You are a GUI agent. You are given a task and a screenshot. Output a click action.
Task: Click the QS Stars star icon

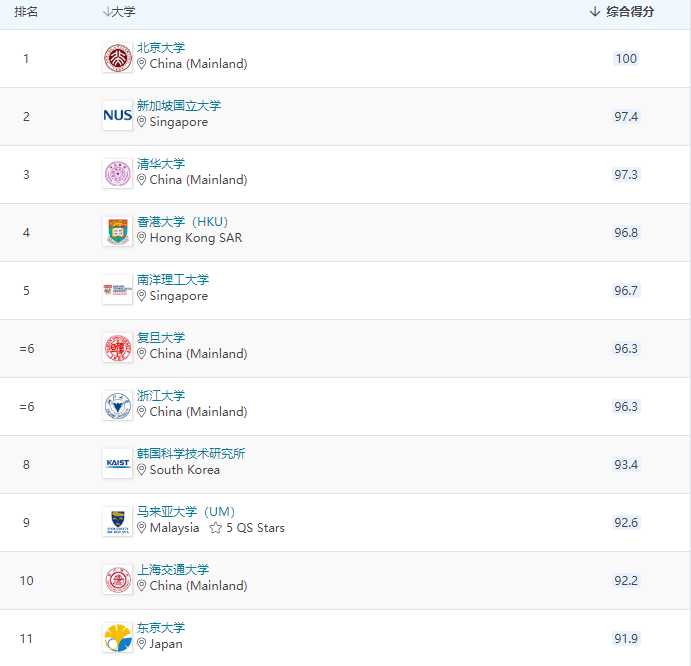pos(215,528)
